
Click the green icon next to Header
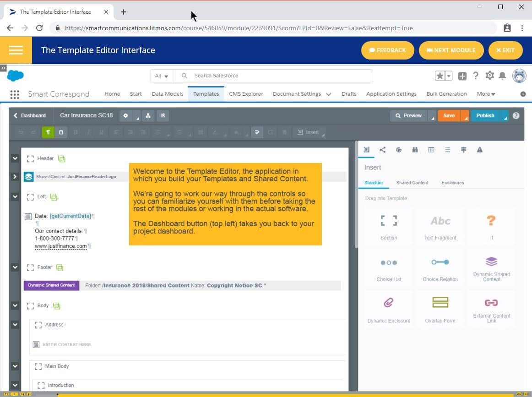(x=61, y=159)
